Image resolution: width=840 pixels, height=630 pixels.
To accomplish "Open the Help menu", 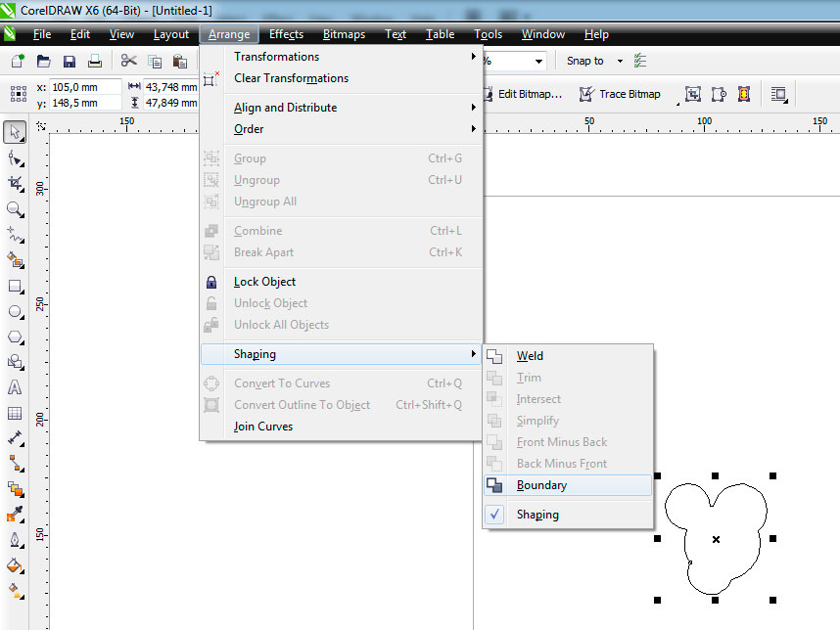I will [596, 34].
